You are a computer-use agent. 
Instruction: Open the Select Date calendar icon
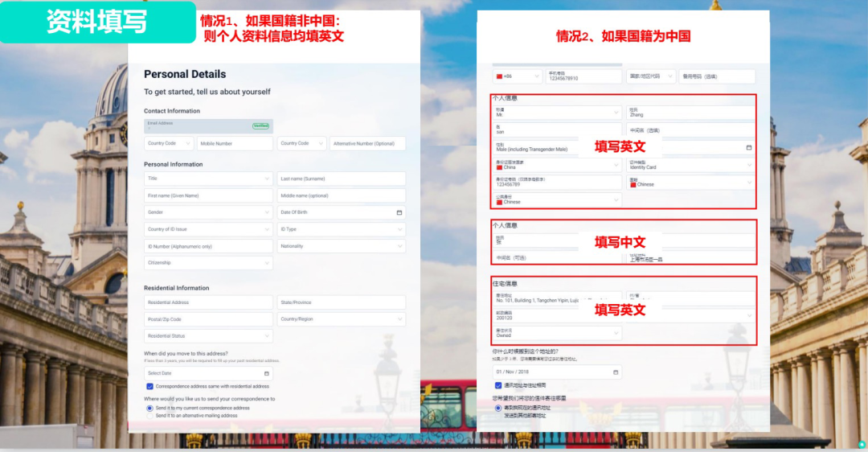click(x=266, y=373)
